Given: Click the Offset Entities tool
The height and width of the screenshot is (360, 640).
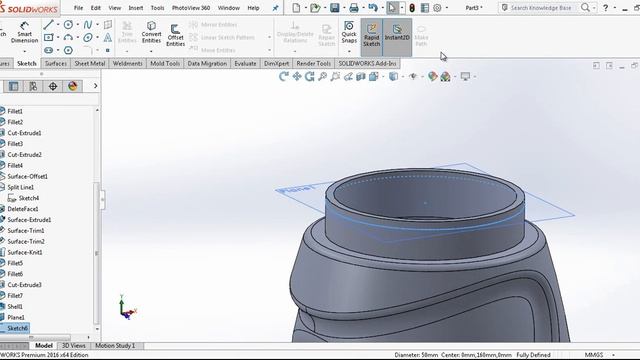Looking at the screenshot, I should (176, 35).
